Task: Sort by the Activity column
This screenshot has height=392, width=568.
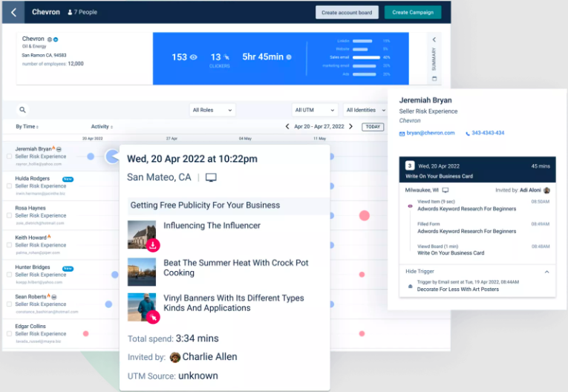Action: click(102, 126)
